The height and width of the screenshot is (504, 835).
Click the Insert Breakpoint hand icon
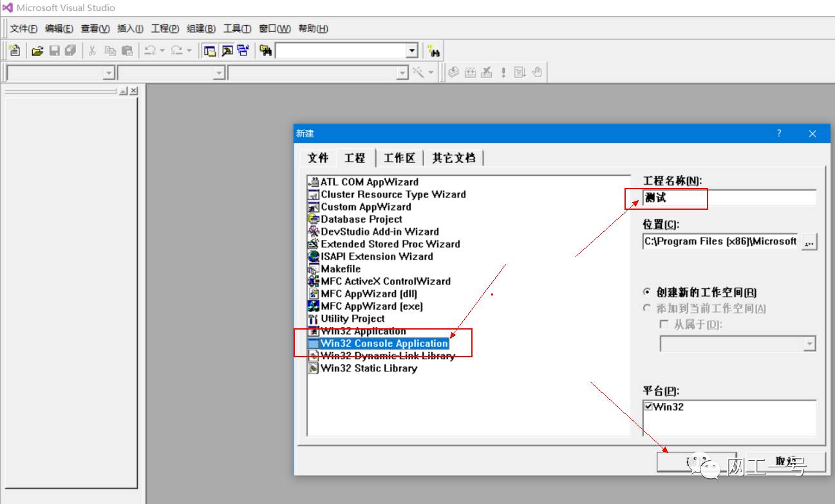pos(537,72)
